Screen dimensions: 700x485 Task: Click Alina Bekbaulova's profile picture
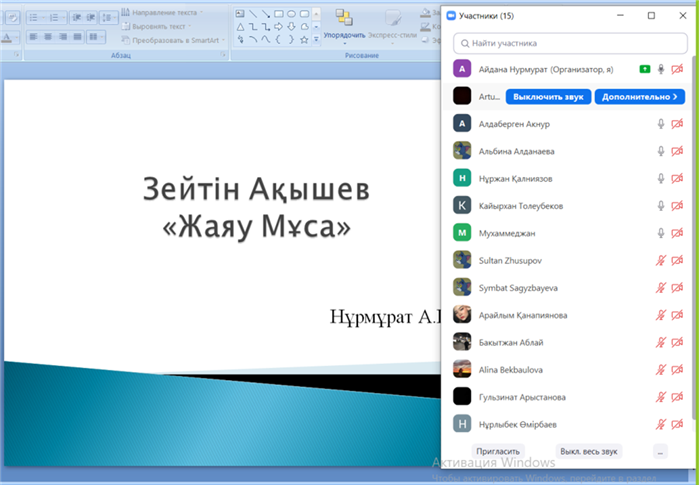tap(462, 369)
